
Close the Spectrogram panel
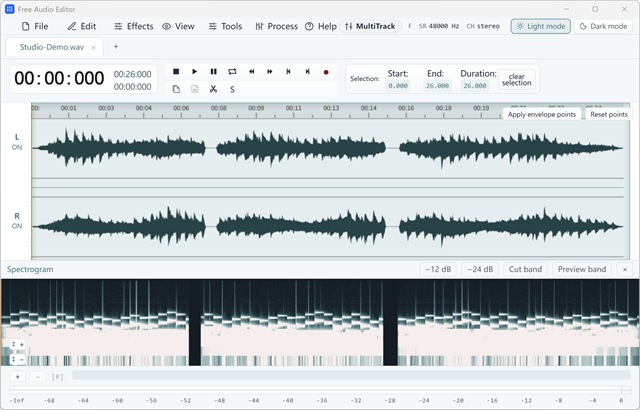point(624,269)
